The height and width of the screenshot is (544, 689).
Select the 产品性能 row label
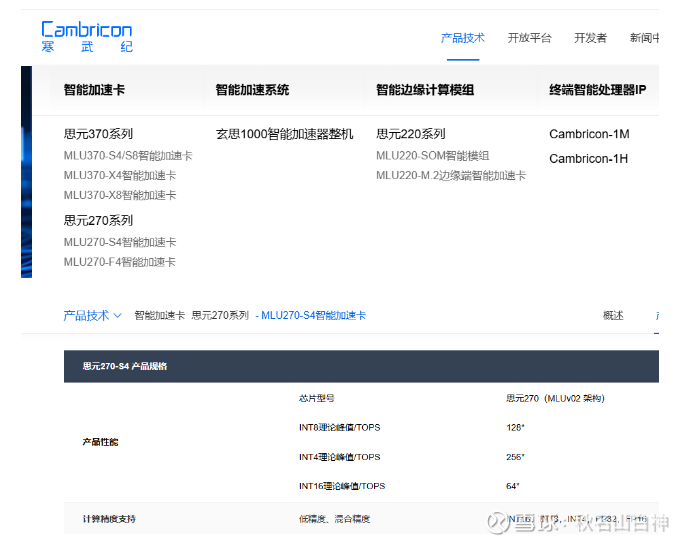[x=100, y=442]
